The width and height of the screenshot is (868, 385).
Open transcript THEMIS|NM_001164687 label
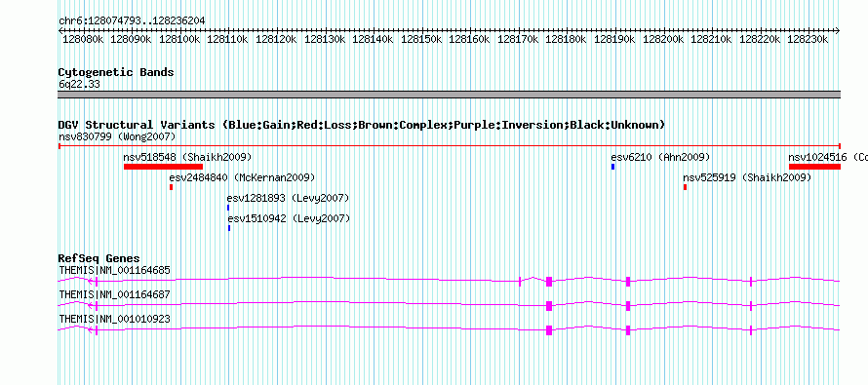click(x=114, y=294)
